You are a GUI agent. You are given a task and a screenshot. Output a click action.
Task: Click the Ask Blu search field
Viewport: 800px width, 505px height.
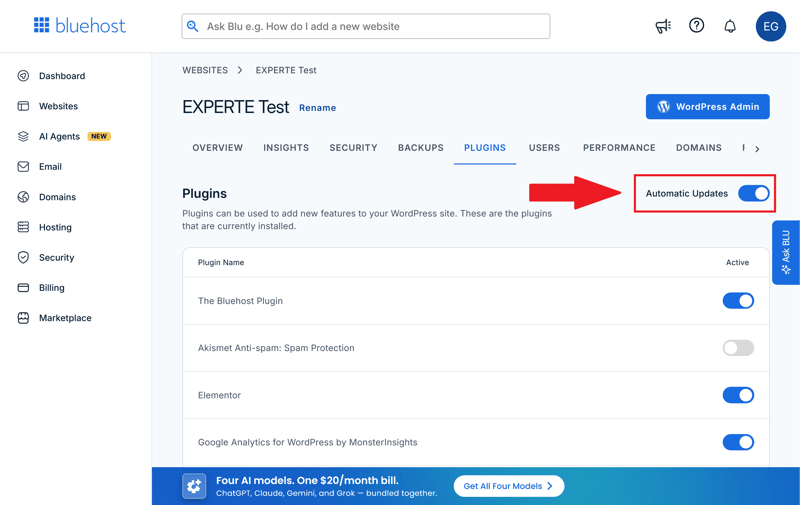[x=366, y=26]
